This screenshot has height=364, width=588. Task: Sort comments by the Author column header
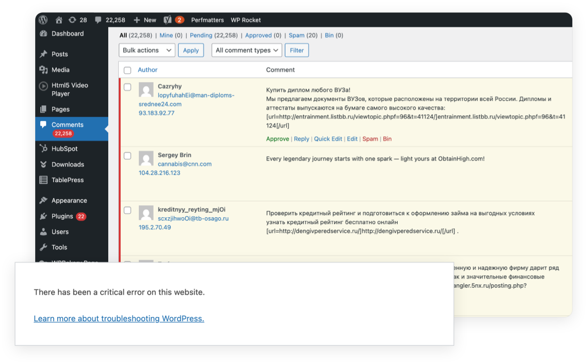pos(148,70)
